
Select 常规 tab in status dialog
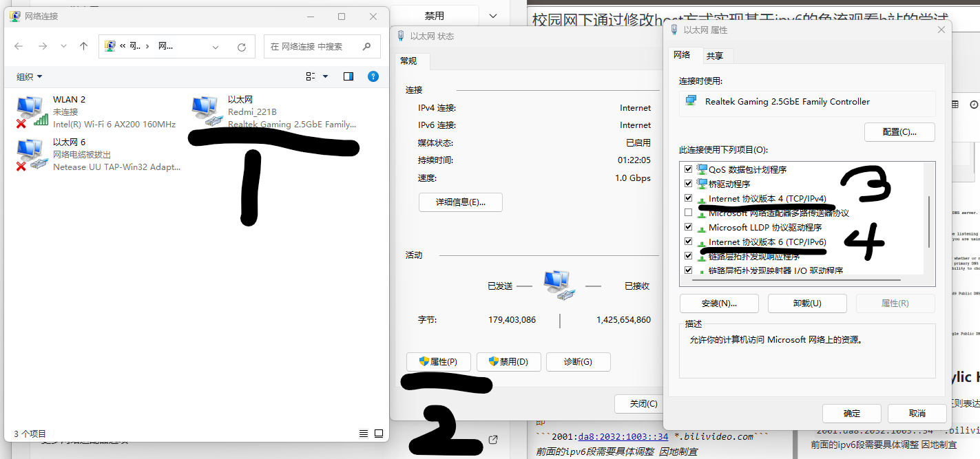tap(408, 61)
